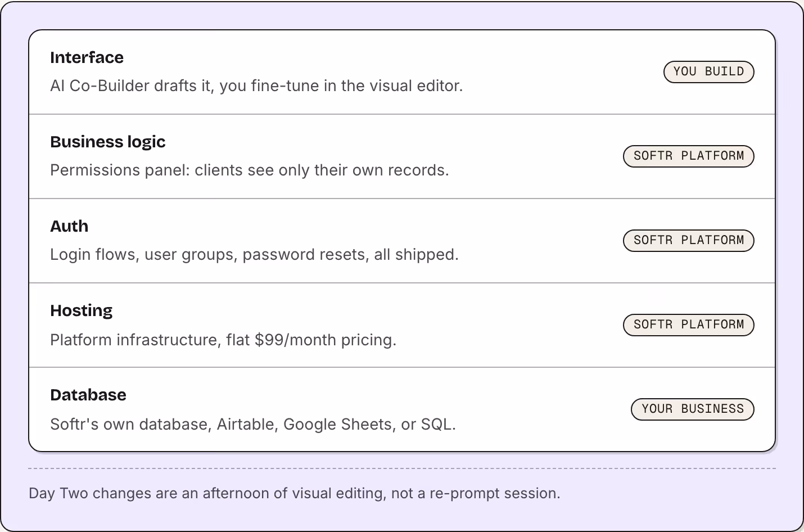Screen dimensions: 804x532
Task: Click the "YOU BUILD" badge
Action: [708, 71]
